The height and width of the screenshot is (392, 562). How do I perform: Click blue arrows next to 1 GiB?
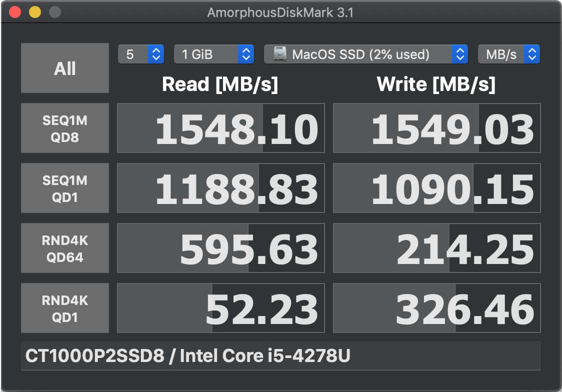246,54
